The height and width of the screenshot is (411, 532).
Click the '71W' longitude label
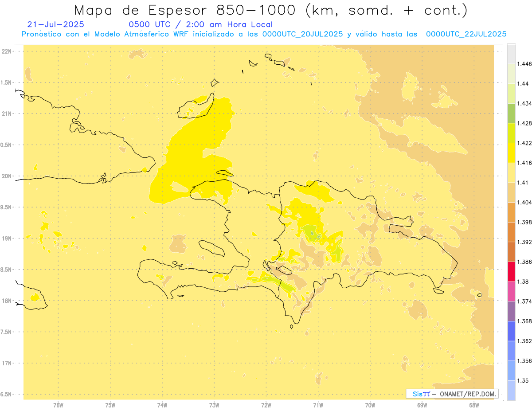[318, 405]
